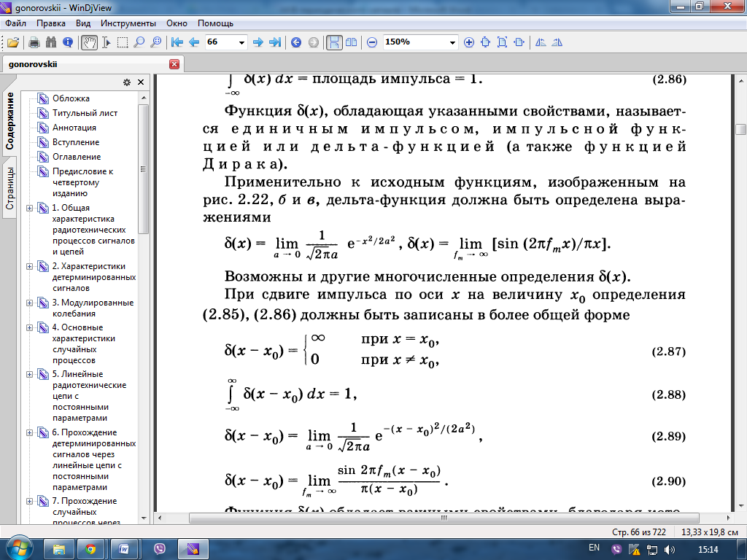Select the gonorovskii document tab
The height and width of the screenshot is (560, 747).
(x=93, y=64)
